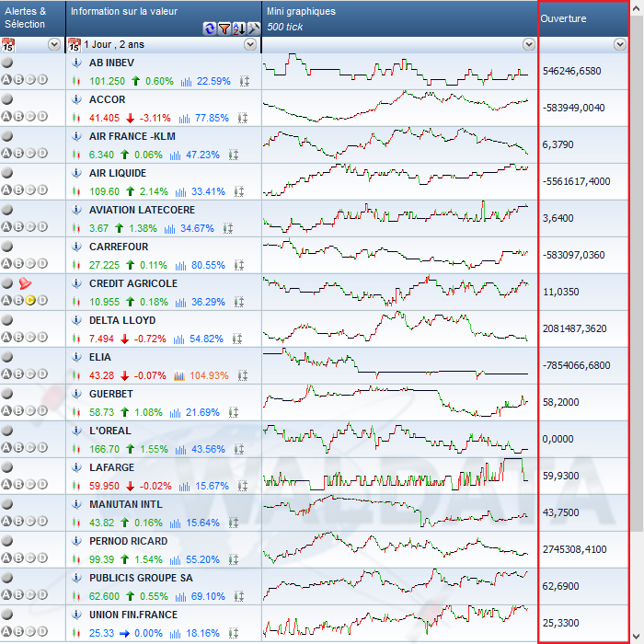Click the alert bell on CREDIT AGRICOLE

tap(25, 283)
